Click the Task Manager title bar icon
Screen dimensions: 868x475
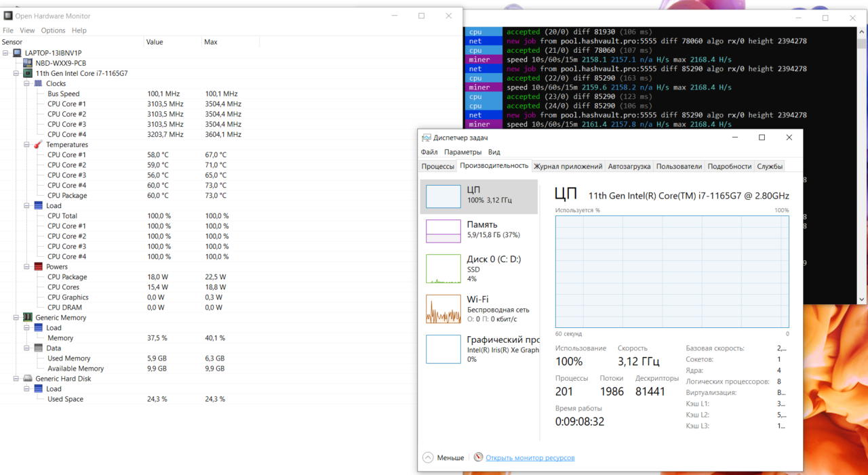click(425, 138)
